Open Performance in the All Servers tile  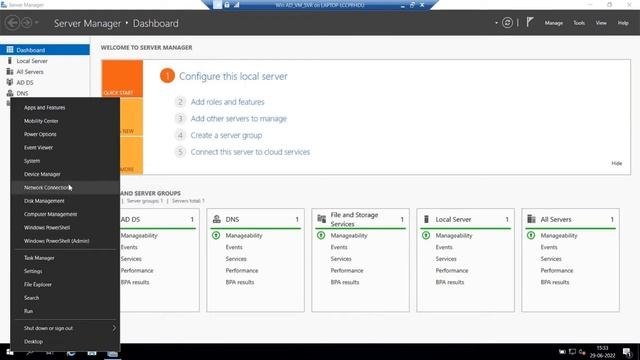pos(557,271)
